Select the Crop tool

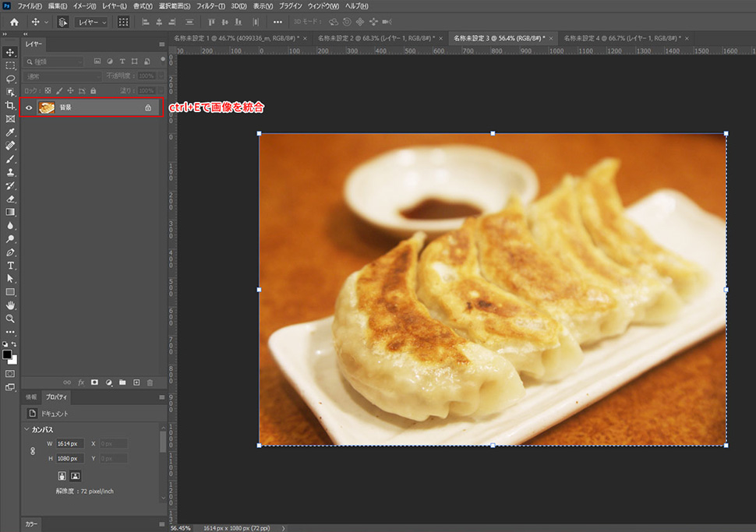click(10, 105)
